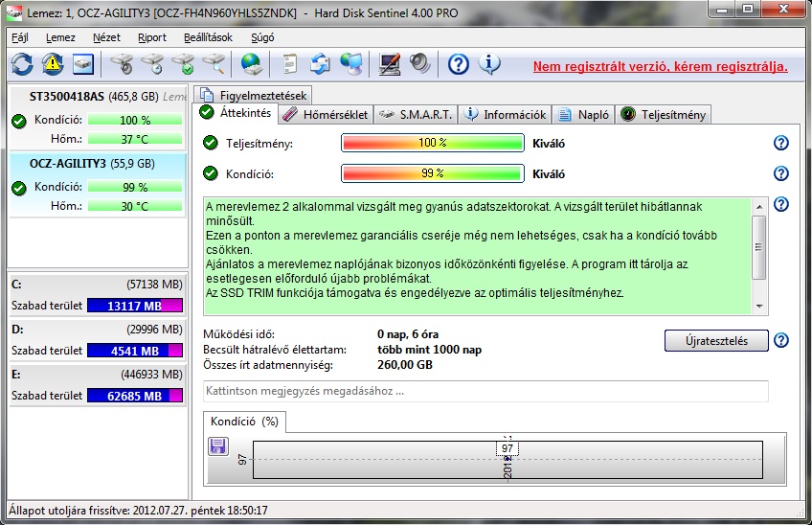Open the Súgó menu
Screen dimensions: 812x525
tap(262, 37)
